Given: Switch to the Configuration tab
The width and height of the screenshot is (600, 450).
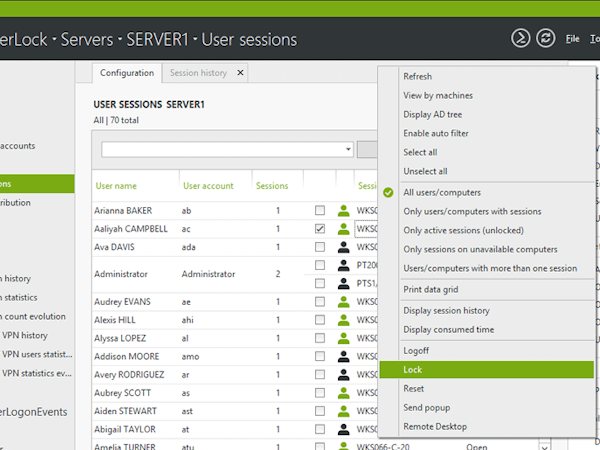Looking at the screenshot, I should (x=127, y=73).
